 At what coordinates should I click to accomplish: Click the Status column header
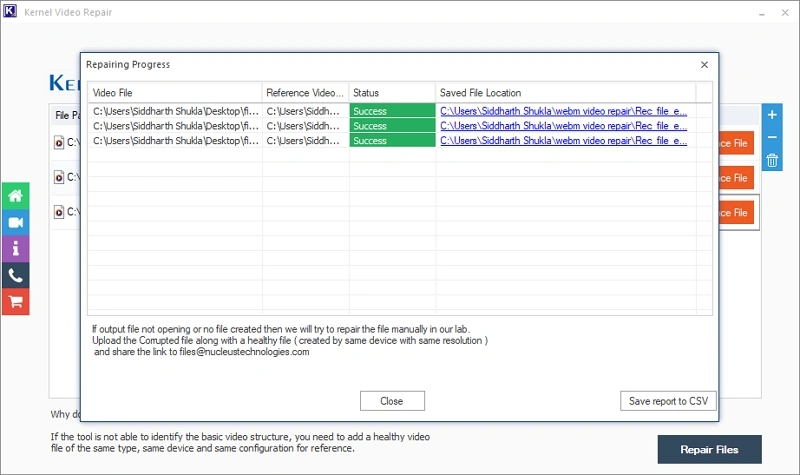click(392, 93)
